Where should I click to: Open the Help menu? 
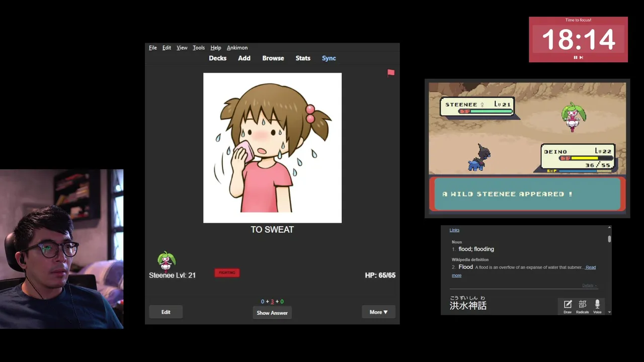216,48
